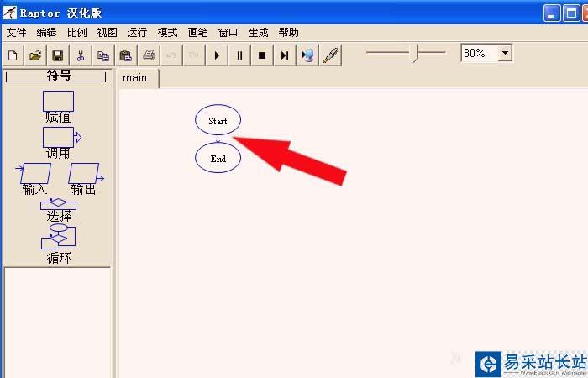
Task: Paste using the clipboard toolbar icon
Action: (126, 55)
